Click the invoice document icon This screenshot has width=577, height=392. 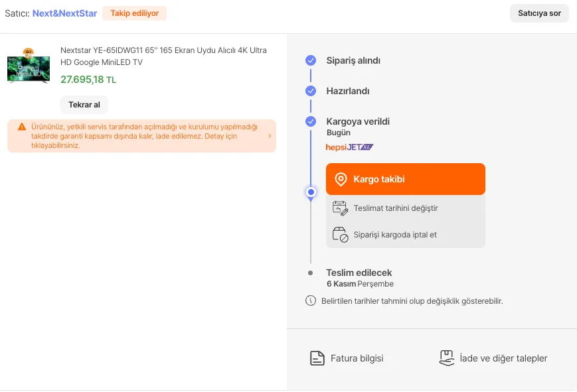coord(317,358)
